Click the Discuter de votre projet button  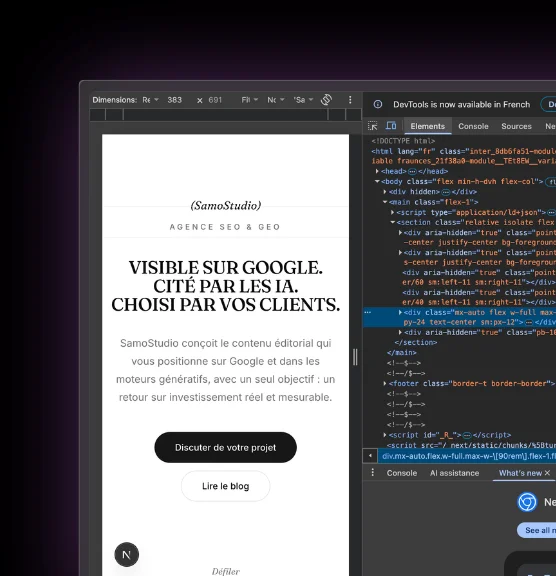click(x=225, y=447)
